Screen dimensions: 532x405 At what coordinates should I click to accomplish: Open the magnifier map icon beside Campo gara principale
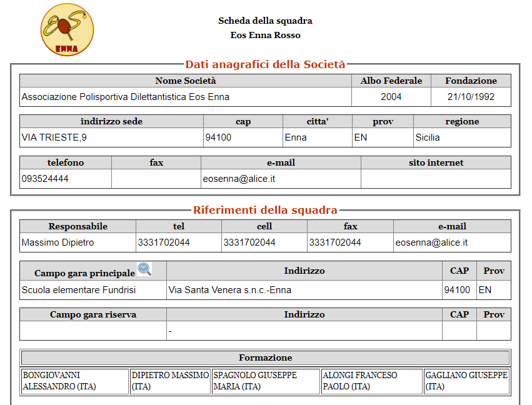click(x=144, y=269)
